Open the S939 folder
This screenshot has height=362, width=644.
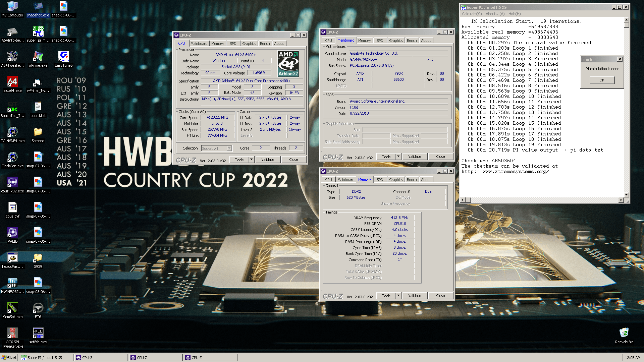coord(38,260)
